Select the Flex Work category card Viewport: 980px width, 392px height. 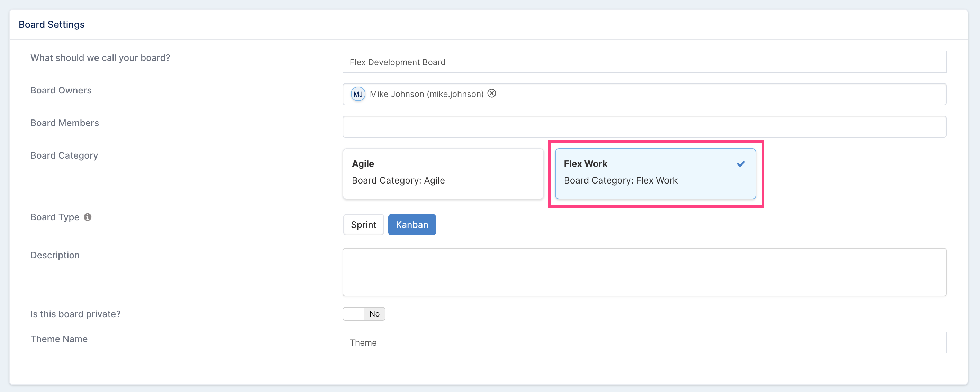(x=655, y=173)
